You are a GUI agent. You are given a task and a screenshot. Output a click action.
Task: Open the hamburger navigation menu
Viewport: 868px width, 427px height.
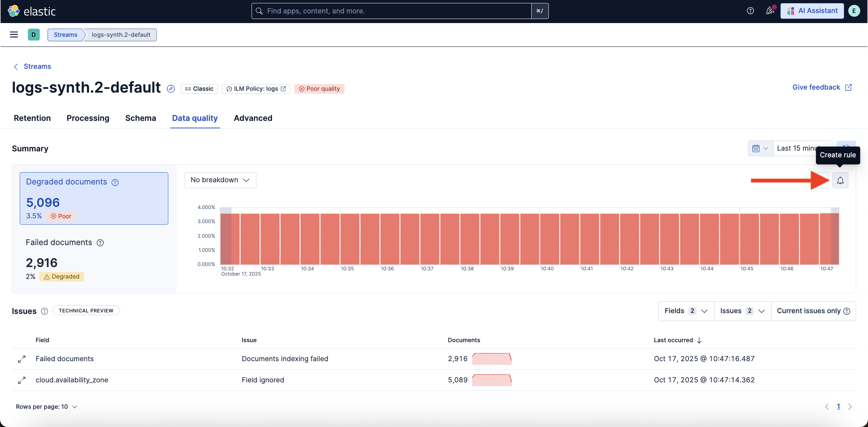tap(14, 35)
